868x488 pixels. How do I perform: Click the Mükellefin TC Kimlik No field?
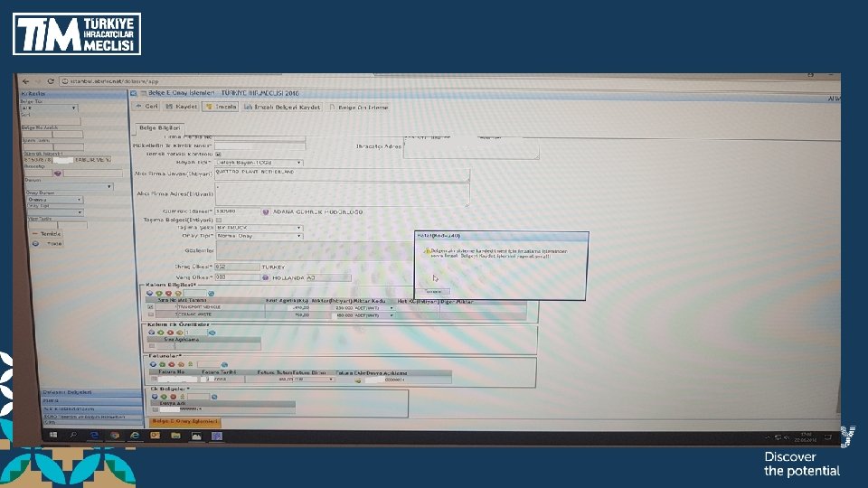tap(259, 145)
